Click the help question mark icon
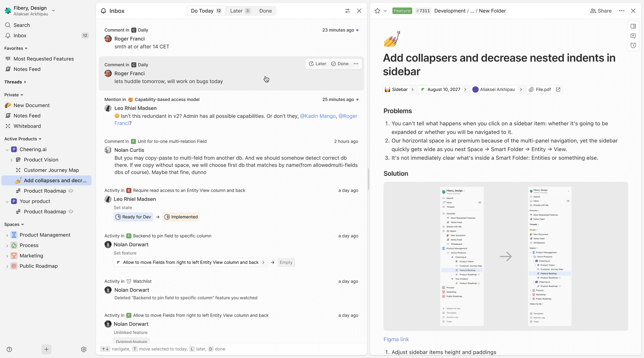 coord(9,349)
